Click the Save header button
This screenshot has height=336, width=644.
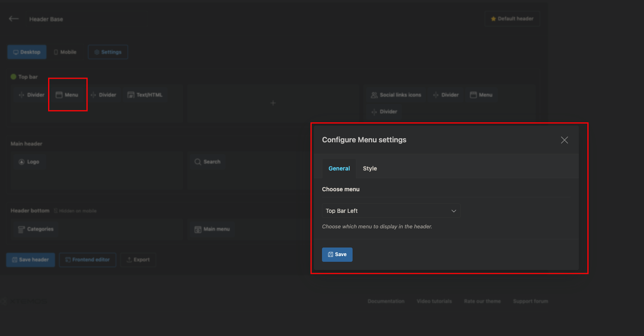pyautogui.click(x=31, y=260)
